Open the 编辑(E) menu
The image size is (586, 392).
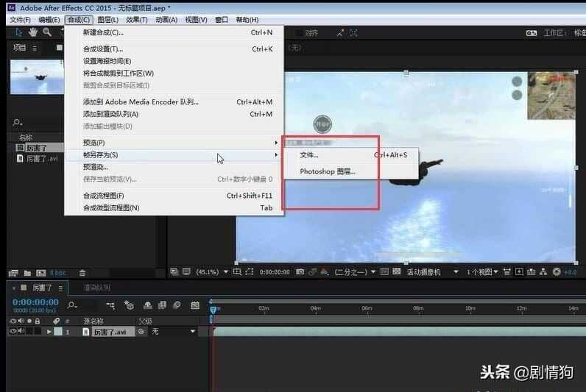click(x=49, y=20)
